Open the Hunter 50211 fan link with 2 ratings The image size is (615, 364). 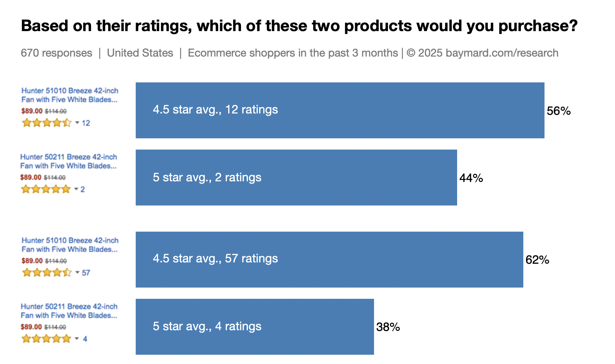click(x=69, y=161)
